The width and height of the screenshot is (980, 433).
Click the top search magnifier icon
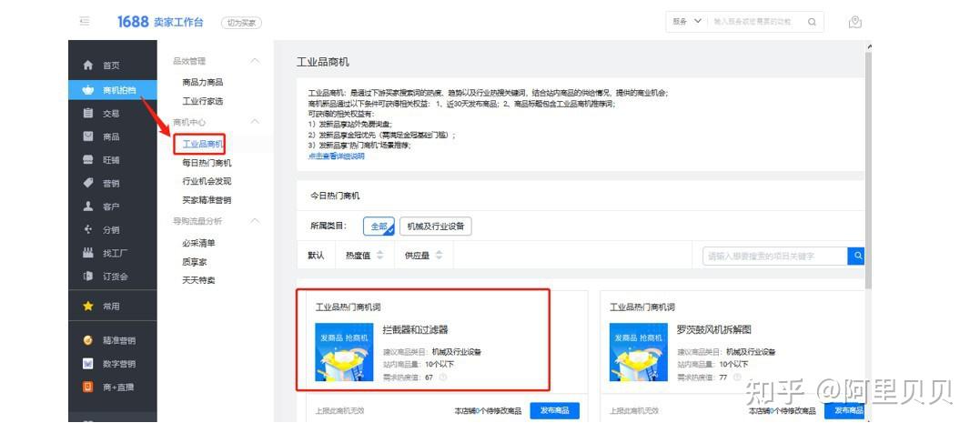coord(812,22)
